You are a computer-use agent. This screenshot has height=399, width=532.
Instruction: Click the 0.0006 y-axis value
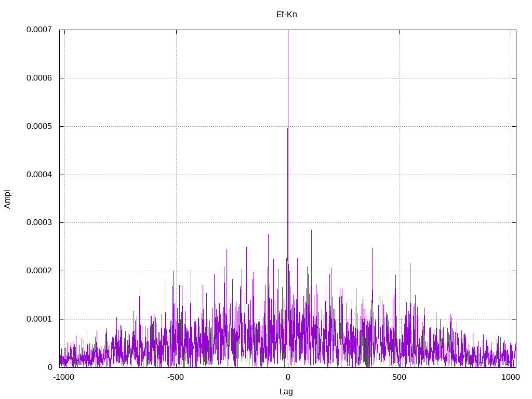click(x=39, y=78)
